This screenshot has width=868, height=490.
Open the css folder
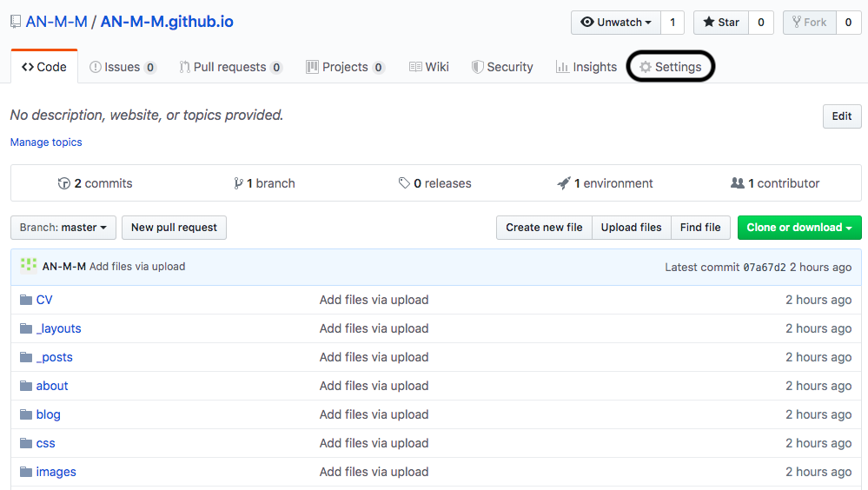pyautogui.click(x=45, y=443)
